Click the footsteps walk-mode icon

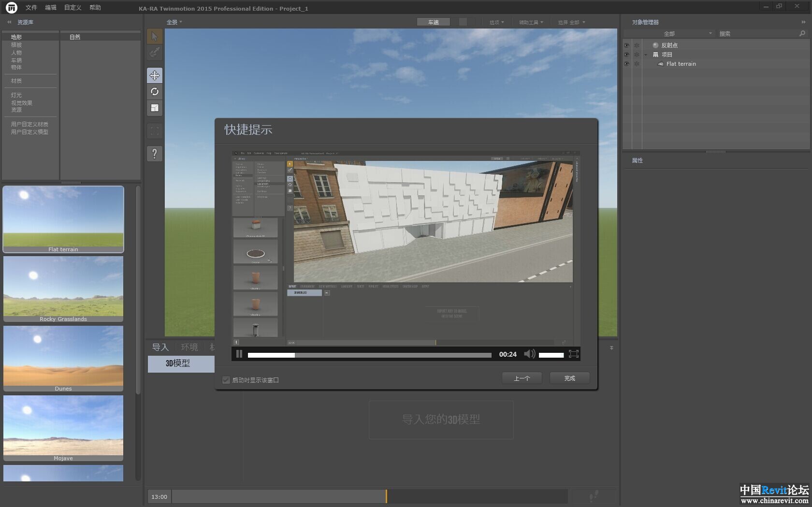click(594, 496)
